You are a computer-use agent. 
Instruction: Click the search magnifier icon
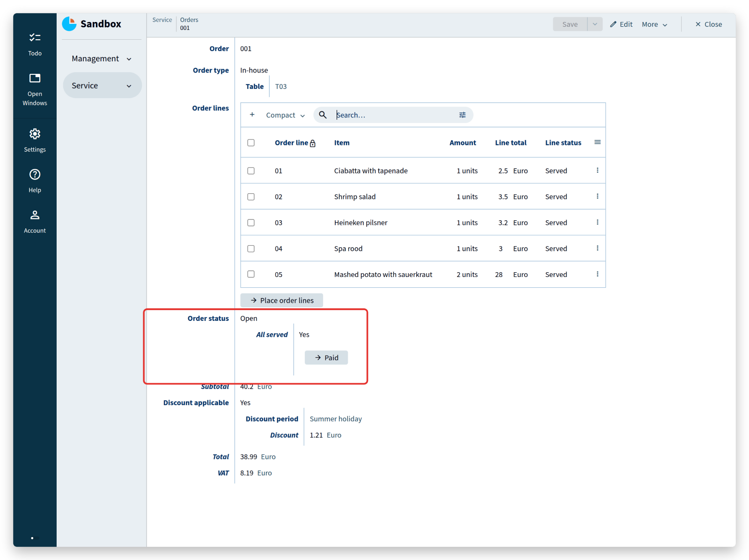click(323, 115)
